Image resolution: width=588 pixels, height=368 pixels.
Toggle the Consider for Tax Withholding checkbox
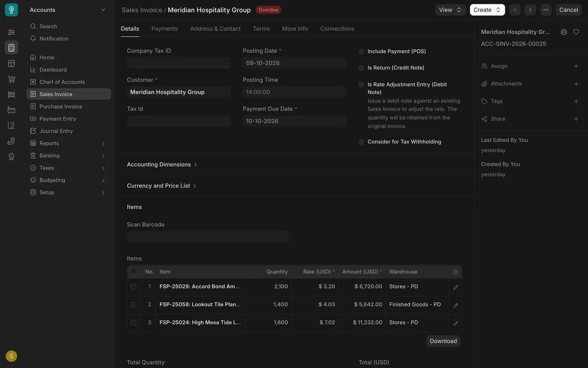[x=362, y=142]
